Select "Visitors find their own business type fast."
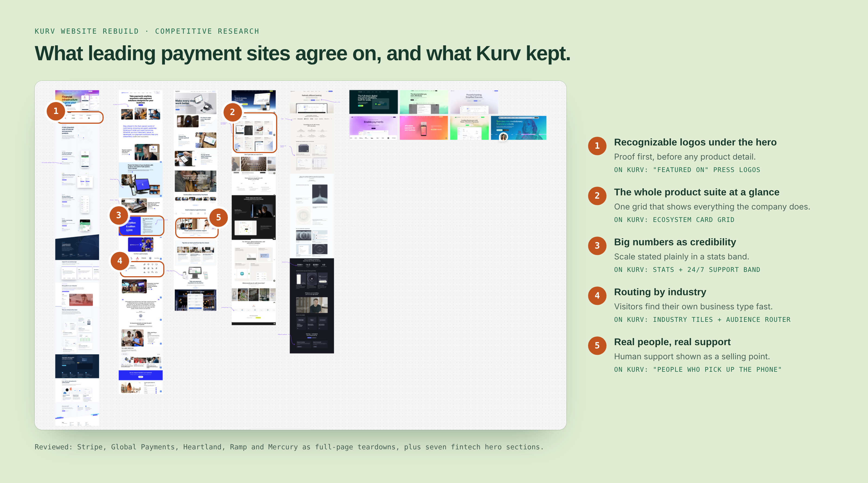The image size is (868, 483). point(693,306)
